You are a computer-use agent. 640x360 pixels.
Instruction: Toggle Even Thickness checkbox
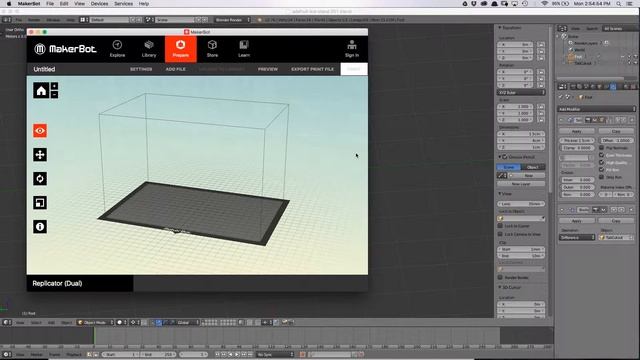coord(602,155)
